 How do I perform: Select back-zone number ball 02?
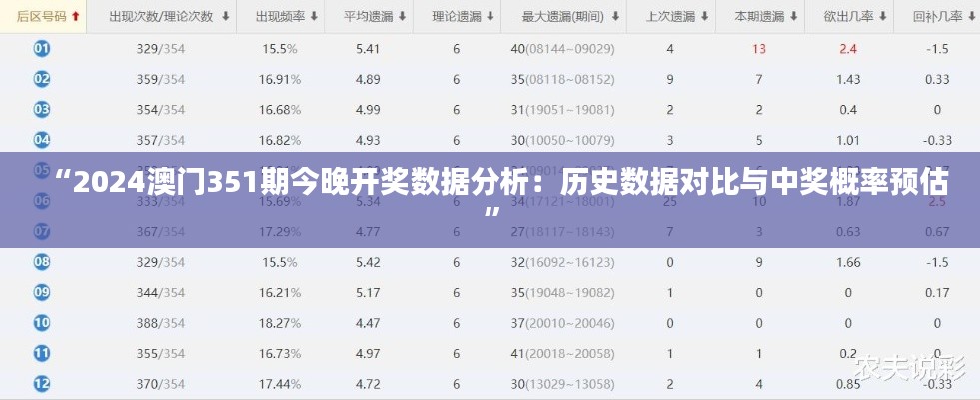click(x=42, y=79)
